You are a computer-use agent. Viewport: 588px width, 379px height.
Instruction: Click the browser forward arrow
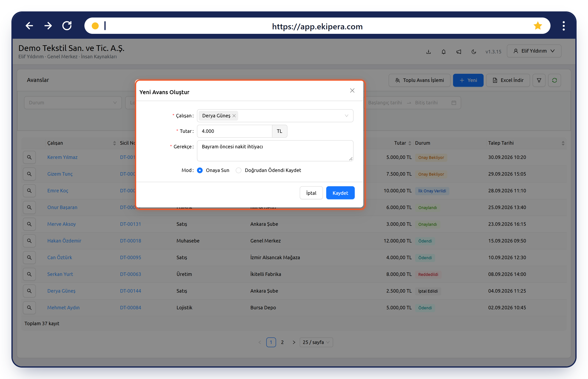[x=48, y=26]
